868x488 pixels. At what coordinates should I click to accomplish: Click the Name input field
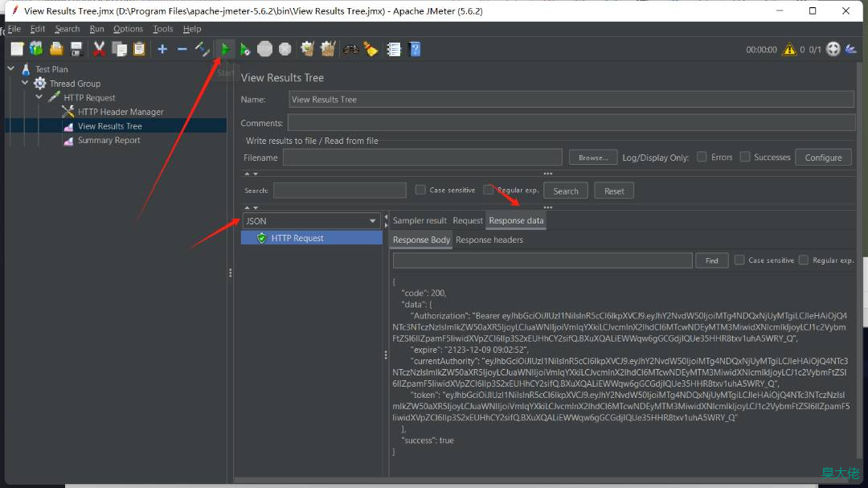[x=571, y=100]
